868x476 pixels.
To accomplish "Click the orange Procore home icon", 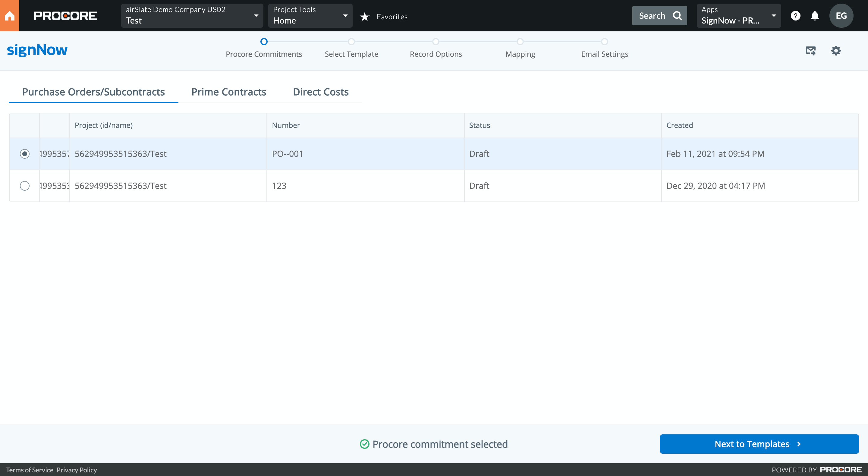I will point(9,15).
